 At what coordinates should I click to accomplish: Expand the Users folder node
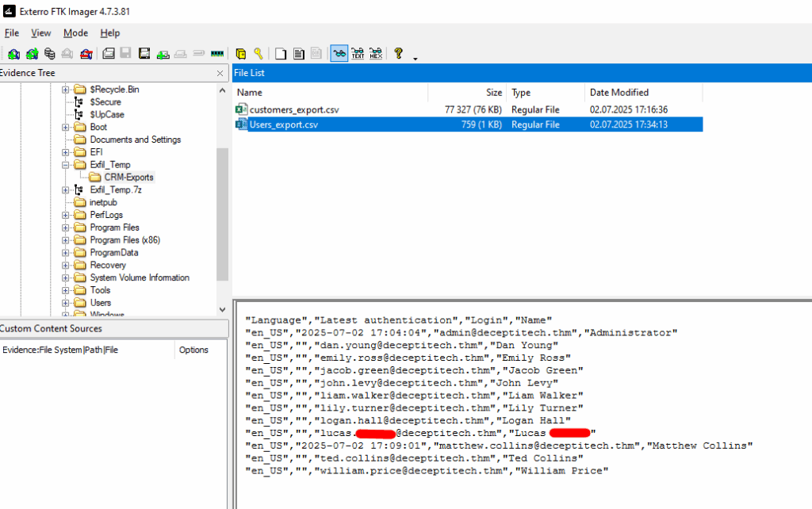click(66, 303)
